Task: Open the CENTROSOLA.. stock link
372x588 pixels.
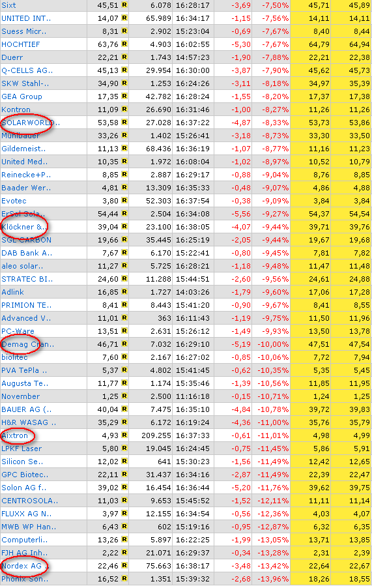Action: [x=29, y=501]
